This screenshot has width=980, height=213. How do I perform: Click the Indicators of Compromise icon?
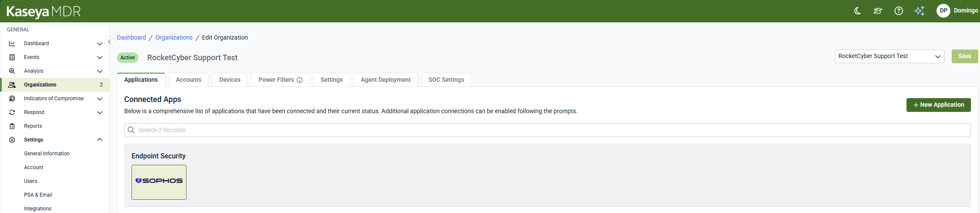point(12,99)
